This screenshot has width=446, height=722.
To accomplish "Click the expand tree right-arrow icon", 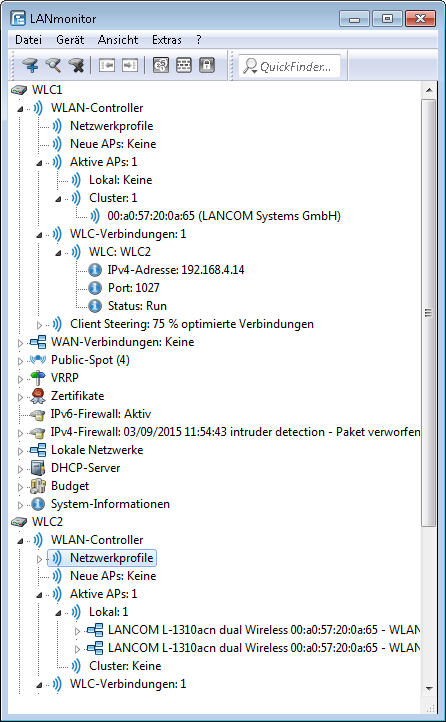I will [130, 66].
